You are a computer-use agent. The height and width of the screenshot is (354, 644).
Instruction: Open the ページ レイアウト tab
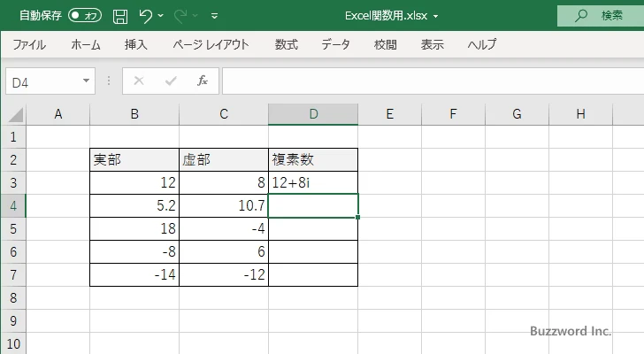point(211,44)
